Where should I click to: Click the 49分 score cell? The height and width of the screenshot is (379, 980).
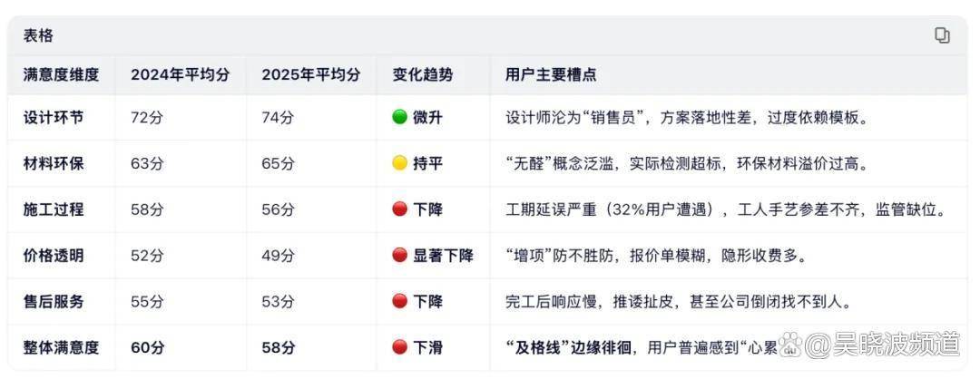click(x=278, y=256)
